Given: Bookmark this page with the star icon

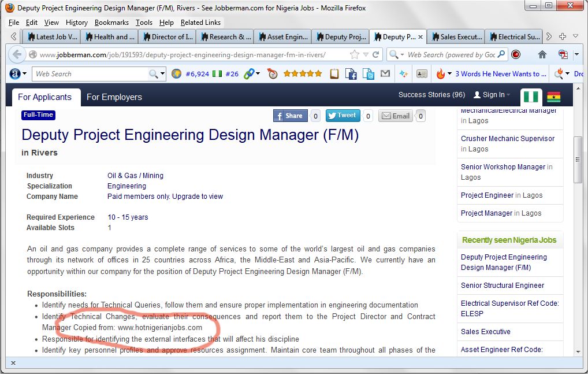Looking at the screenshot, I should pyautogui.click(x=355, y=55).
